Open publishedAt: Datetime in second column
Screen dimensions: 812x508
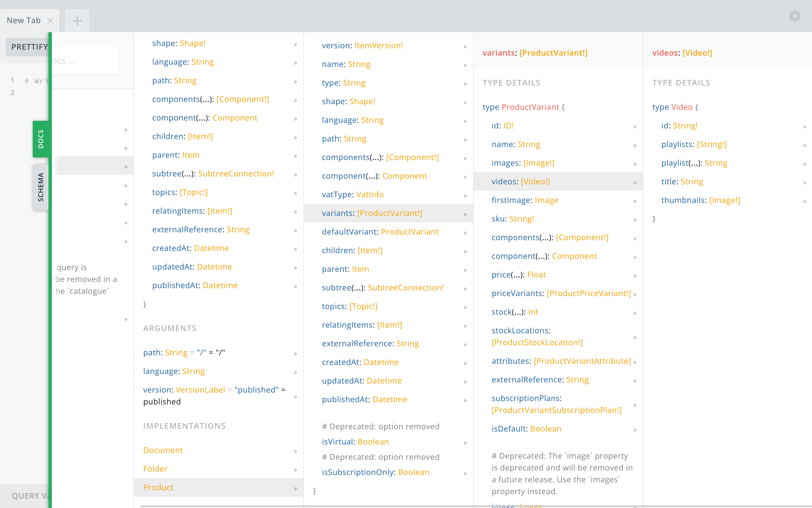click(219, 285)
